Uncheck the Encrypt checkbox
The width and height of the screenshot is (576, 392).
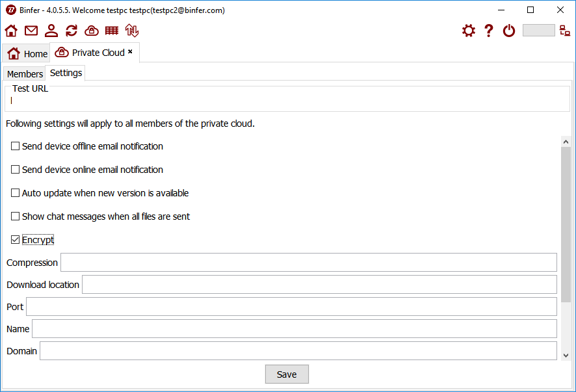point(15,240)
